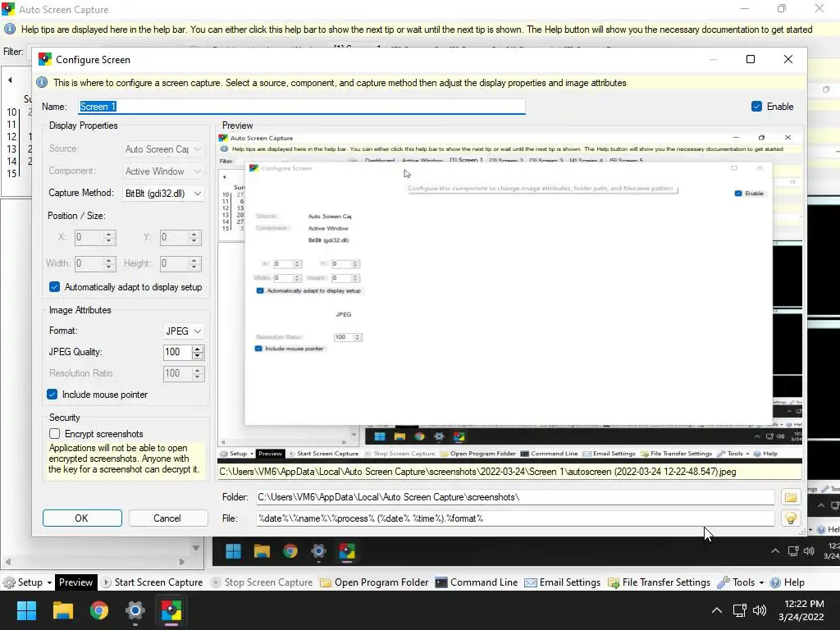Viewport: 840px width, 630px height.
Task: Click the lightbulb macro tag help icon
Action: (790, 518)
